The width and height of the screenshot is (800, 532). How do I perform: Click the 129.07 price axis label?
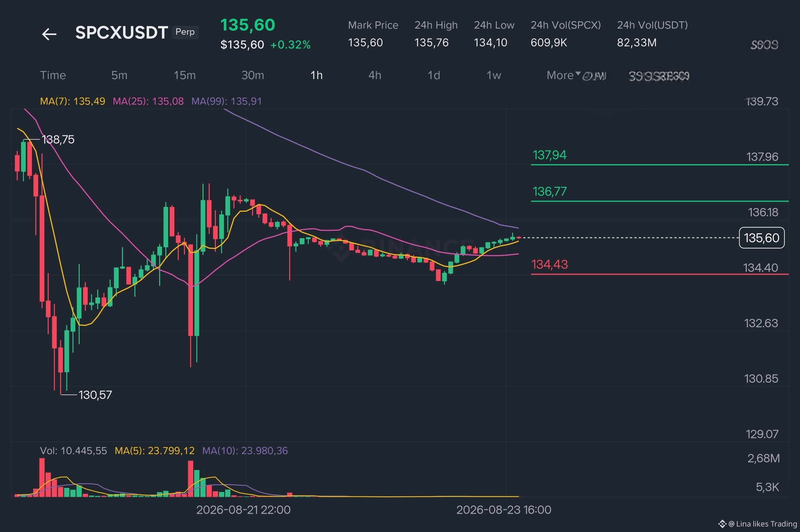point(762,434)
